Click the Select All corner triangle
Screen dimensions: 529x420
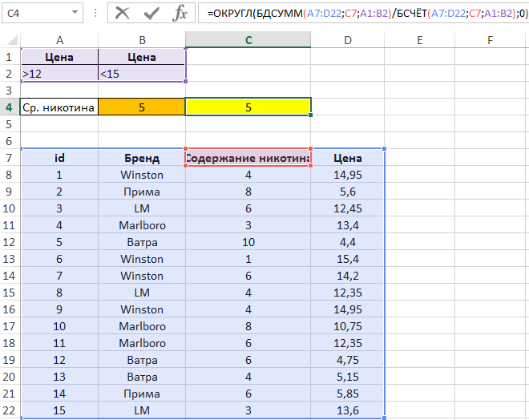click(10, 39)
